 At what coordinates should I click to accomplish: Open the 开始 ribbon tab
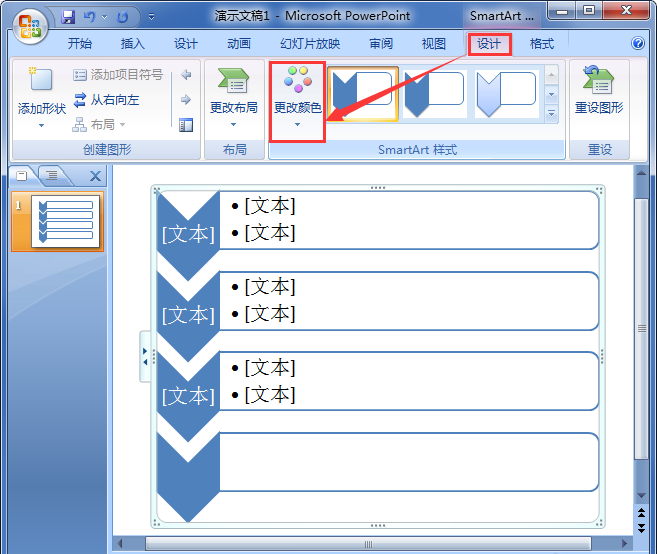[80, 44]
